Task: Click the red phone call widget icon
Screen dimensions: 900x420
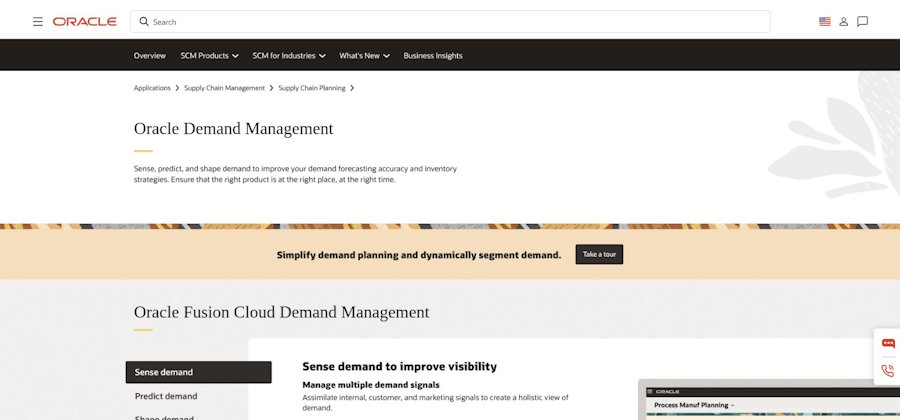Action: (888, 370)
